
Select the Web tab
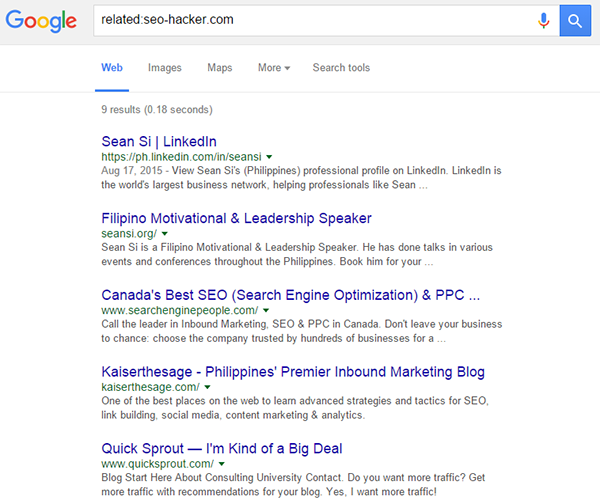[x=112, y=68]
